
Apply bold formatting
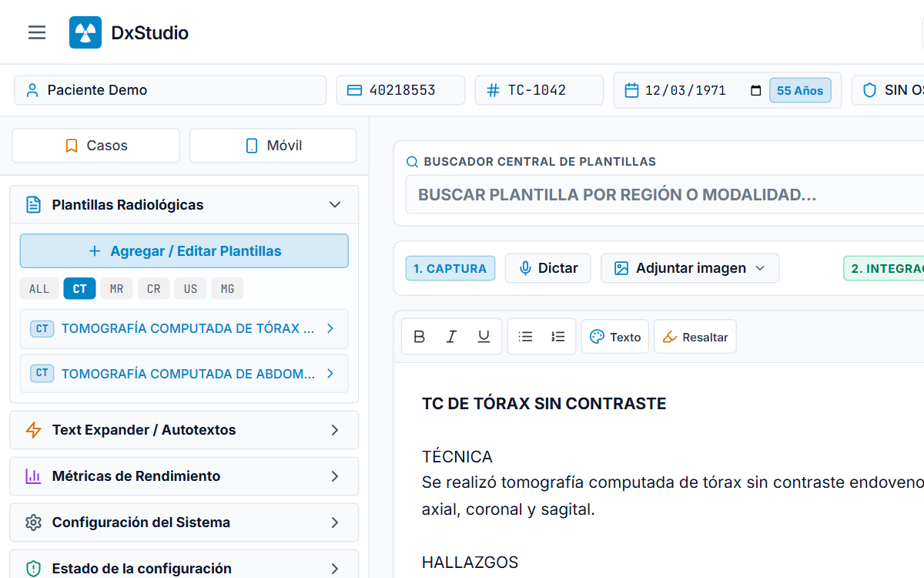coord(420,337)
